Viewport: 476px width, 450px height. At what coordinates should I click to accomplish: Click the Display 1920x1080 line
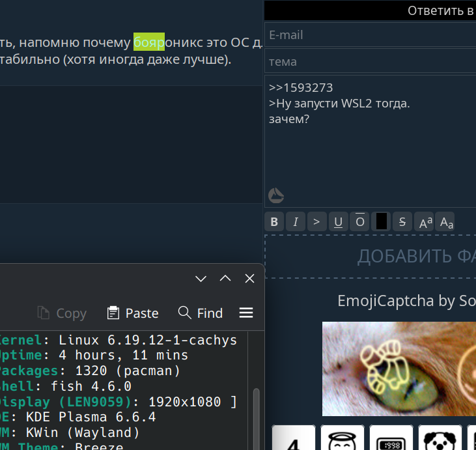[x=119, y=402]
